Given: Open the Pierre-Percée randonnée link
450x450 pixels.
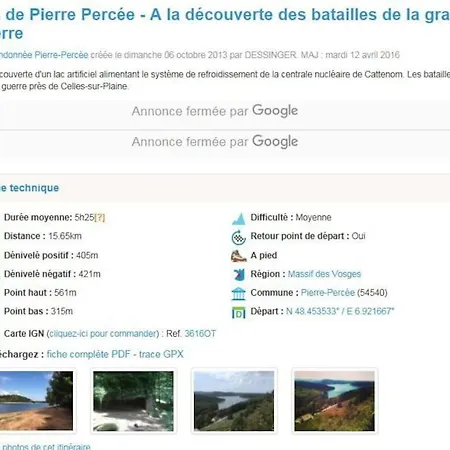Looking at the screenshot, I should (44, 55).
